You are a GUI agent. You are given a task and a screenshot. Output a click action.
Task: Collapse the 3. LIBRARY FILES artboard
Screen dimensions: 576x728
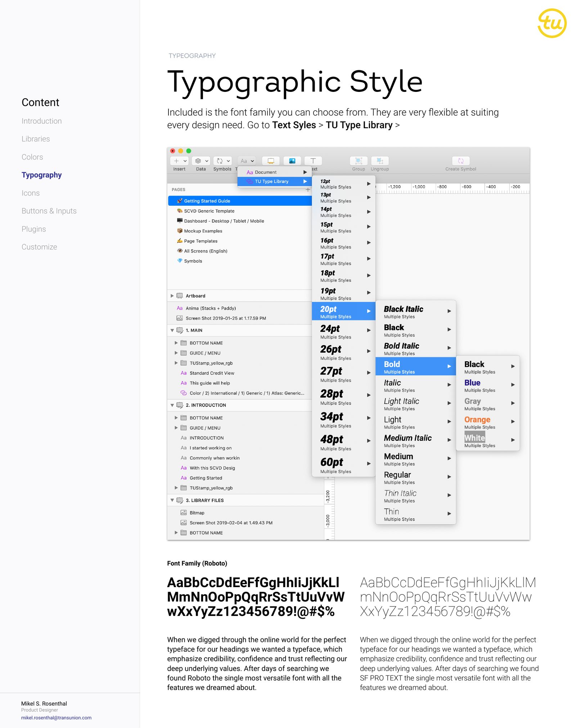click(x=172, y=500)
